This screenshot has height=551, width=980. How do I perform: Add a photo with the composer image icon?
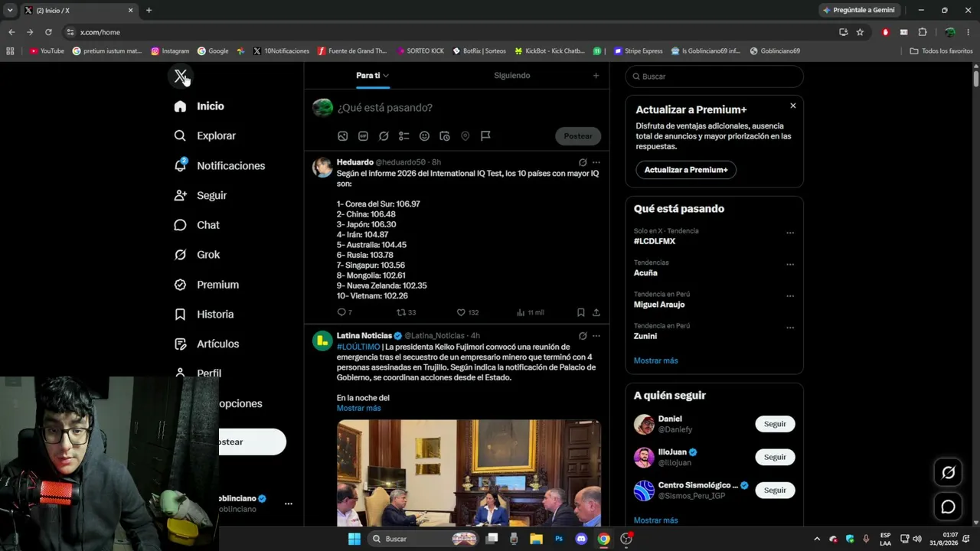[343, 136]
